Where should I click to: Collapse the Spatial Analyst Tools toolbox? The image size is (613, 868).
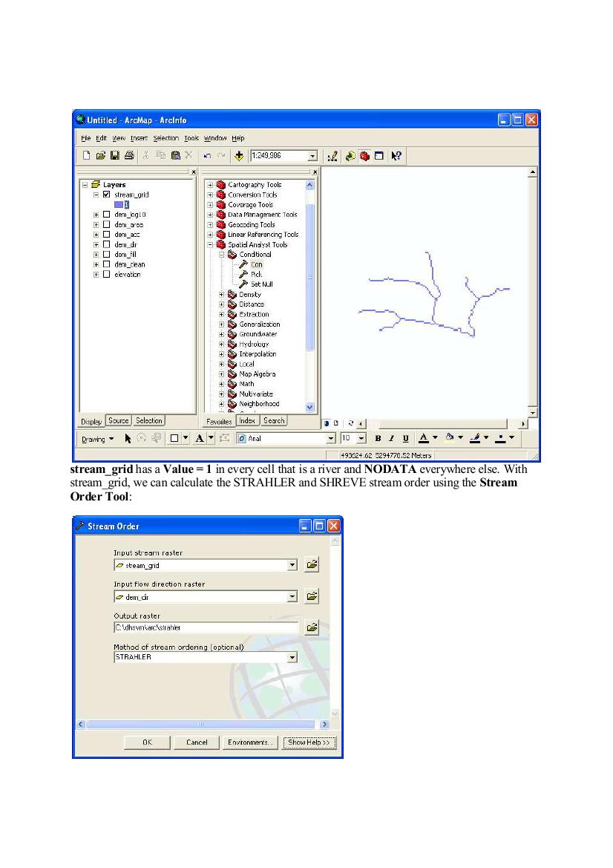coord(210,245)
